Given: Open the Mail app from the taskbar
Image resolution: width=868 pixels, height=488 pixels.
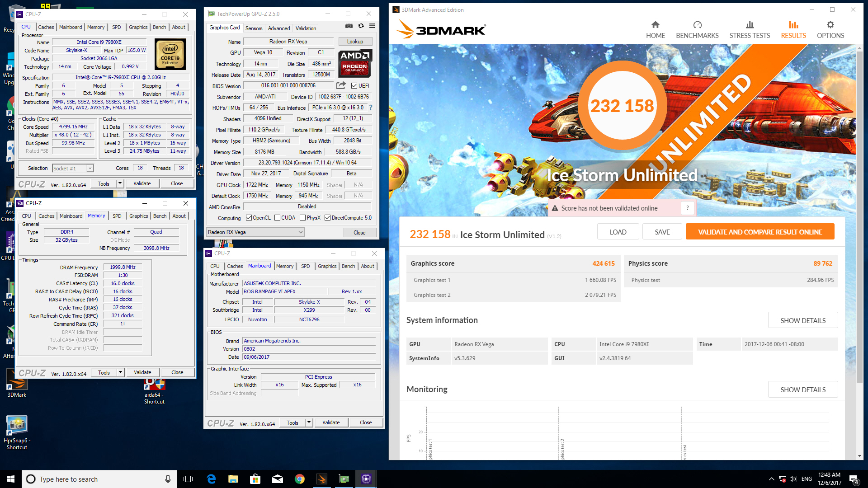Looking at the screenshot, I should pos(278,479).
